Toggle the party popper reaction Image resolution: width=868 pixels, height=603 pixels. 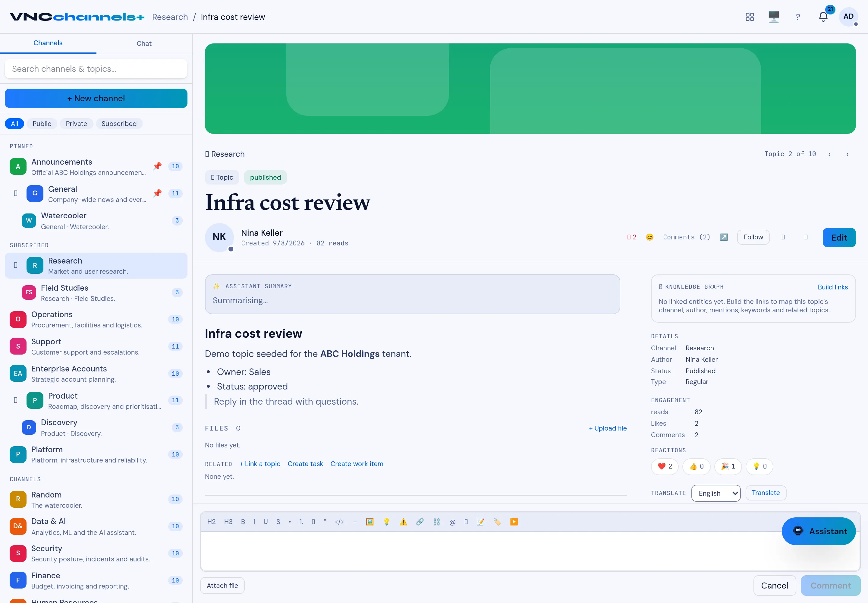[x=728, y=466]
